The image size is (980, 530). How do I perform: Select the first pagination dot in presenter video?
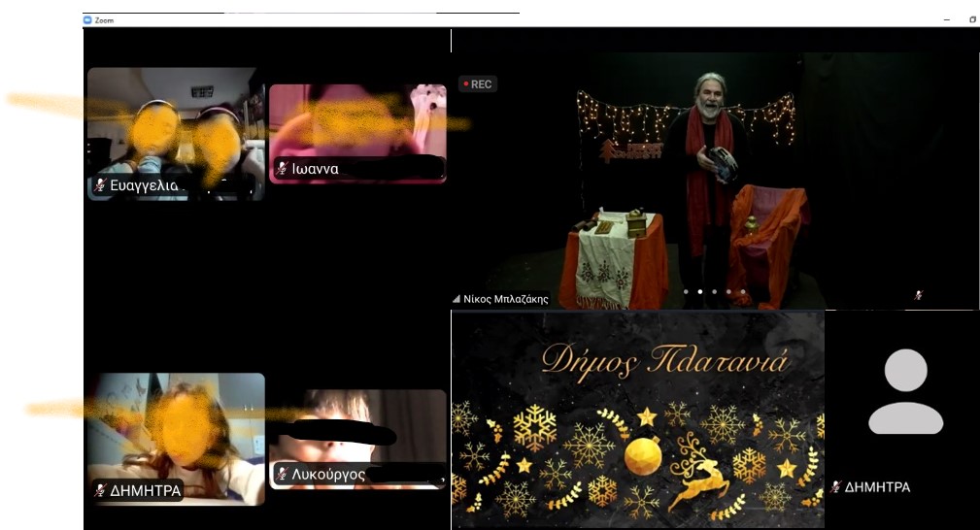tap(686, 291)
